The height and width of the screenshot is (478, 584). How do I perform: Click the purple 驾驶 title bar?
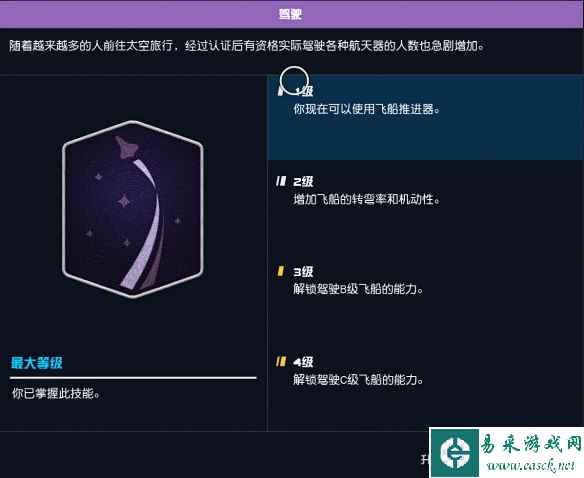(x=292, y=14)
